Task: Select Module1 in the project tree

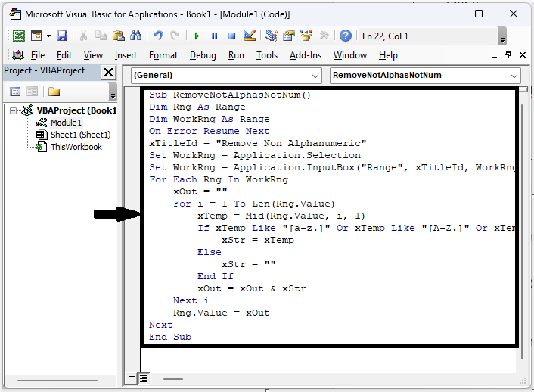Action: (x=66, y=123)
